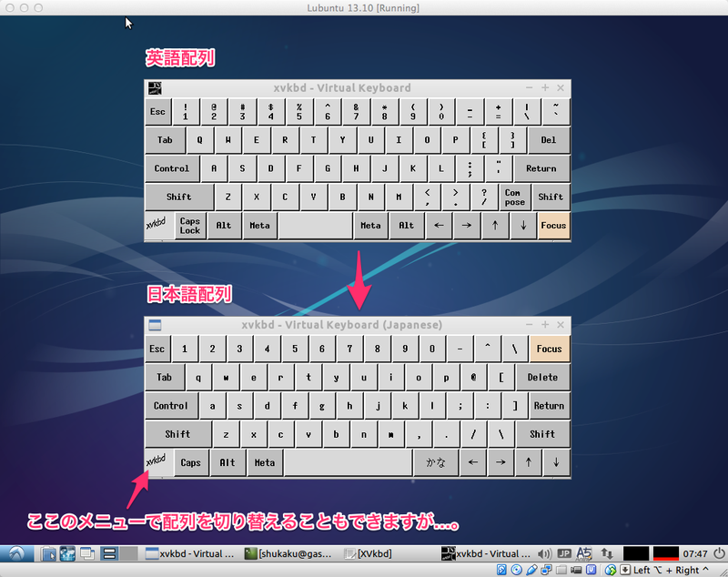
Task: Click Return on the English keyboard
Action: [541, 168]
